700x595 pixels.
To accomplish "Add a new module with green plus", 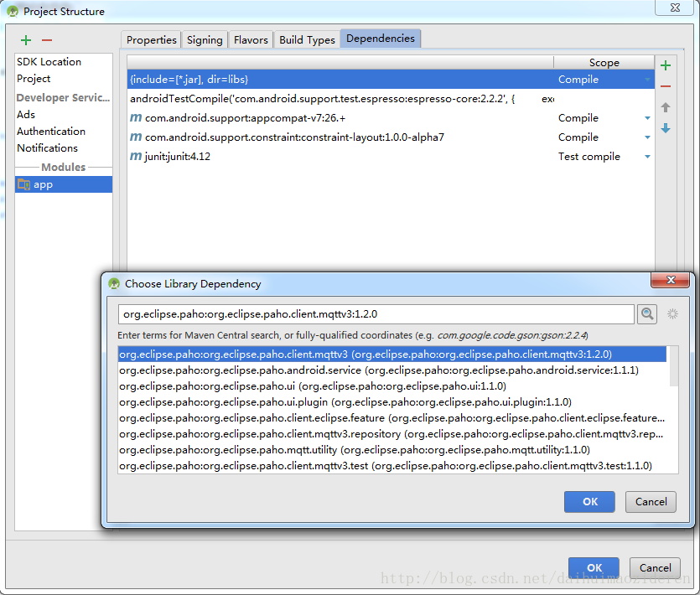I will pyautogui.click(x=26, y=40).
